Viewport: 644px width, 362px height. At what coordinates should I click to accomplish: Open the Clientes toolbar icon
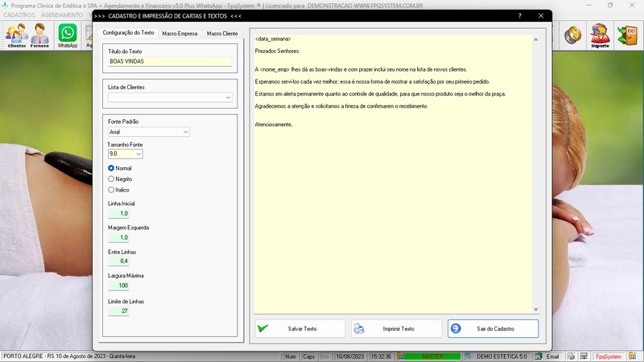click(17, 35)
